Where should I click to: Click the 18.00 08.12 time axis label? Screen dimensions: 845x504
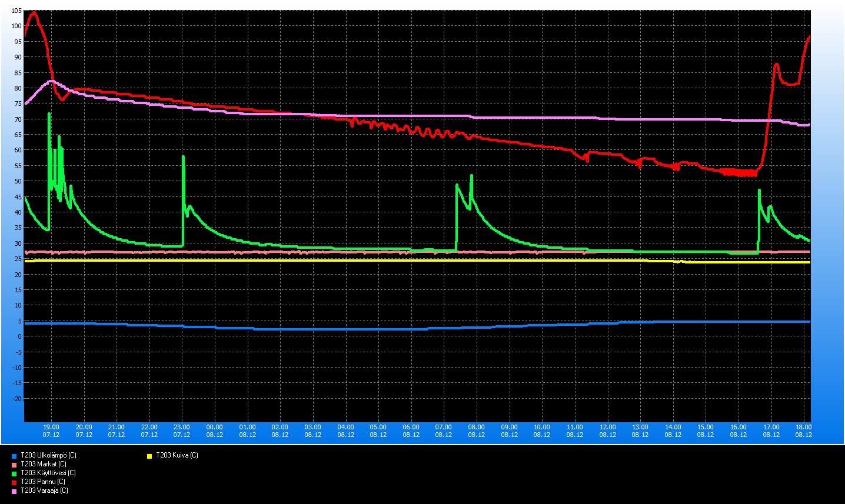point(804,431)
